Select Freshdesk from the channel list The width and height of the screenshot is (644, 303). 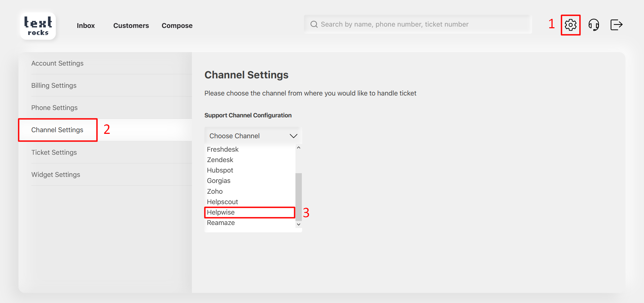223,149
